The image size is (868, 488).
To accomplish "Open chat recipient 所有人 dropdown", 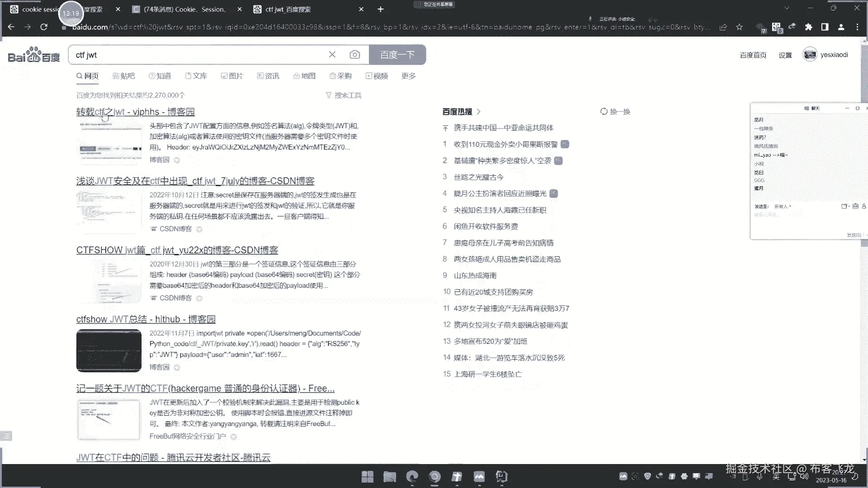I will coord(783,206).
